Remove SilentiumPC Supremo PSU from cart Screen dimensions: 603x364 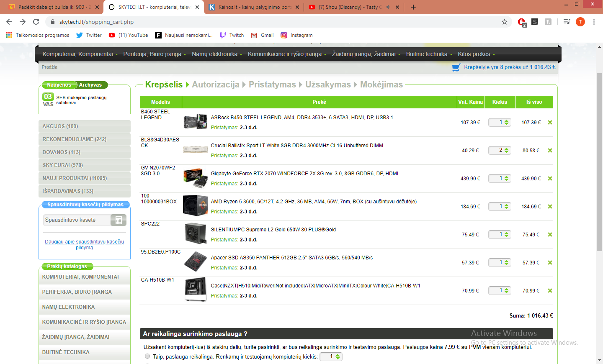550,235
